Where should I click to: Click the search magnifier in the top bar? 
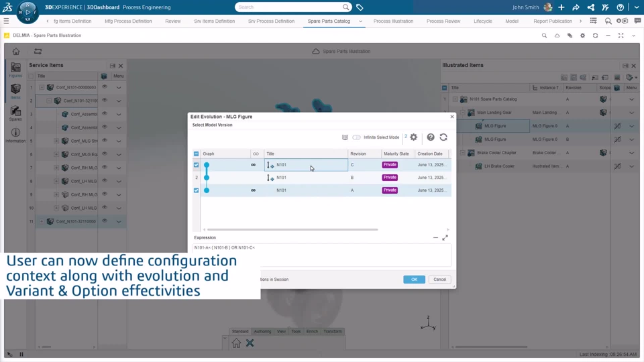pos(346,7)
